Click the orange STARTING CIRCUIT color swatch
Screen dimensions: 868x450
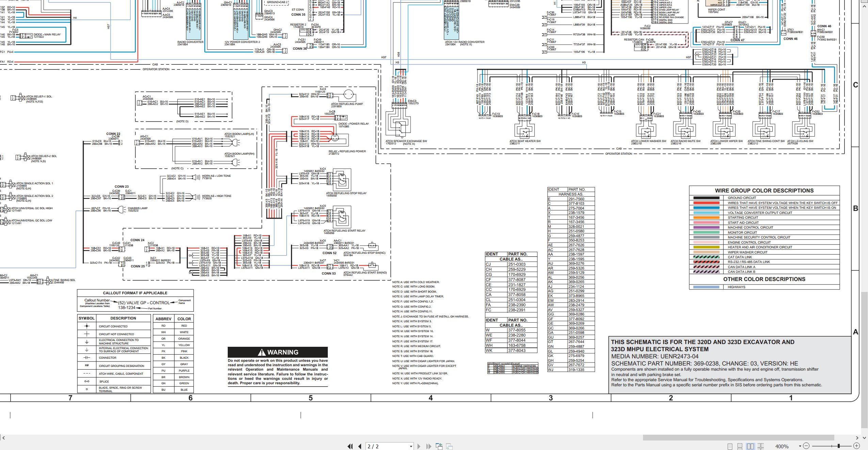(x=707, y=217)
